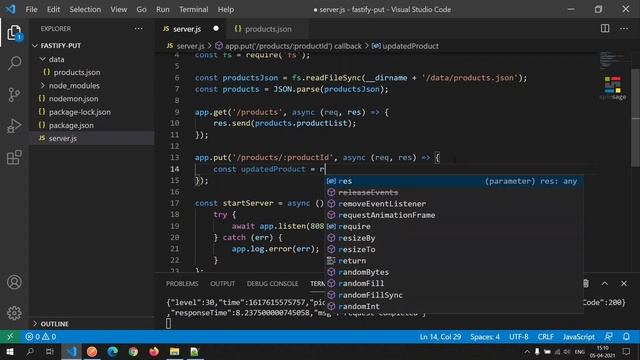Screen dimensions: 640x360
Task: Open Windows taskbar search
Action: pyautogui.click(x=30, y=351)
